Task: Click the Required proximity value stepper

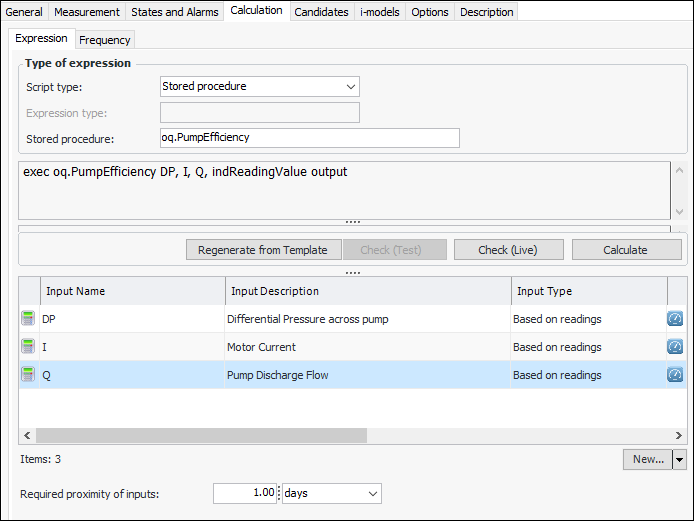Action: tap(278, 494)
